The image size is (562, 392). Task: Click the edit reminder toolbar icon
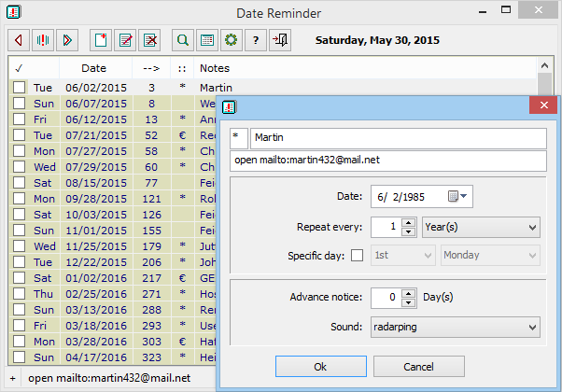[x=124, y=40]
